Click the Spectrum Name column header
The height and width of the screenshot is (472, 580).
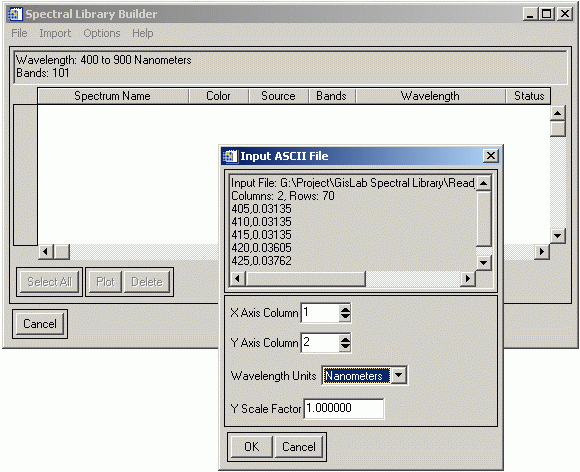click(x=113, y=96)
